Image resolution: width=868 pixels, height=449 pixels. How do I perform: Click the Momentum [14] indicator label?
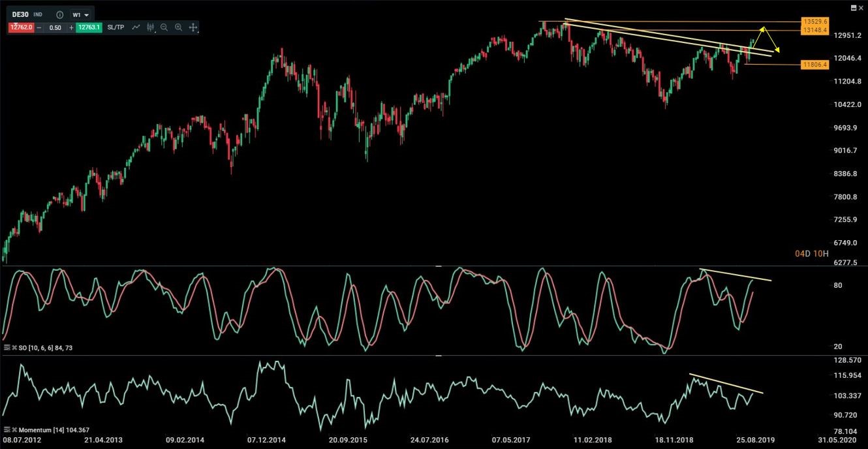click(54, 430)
